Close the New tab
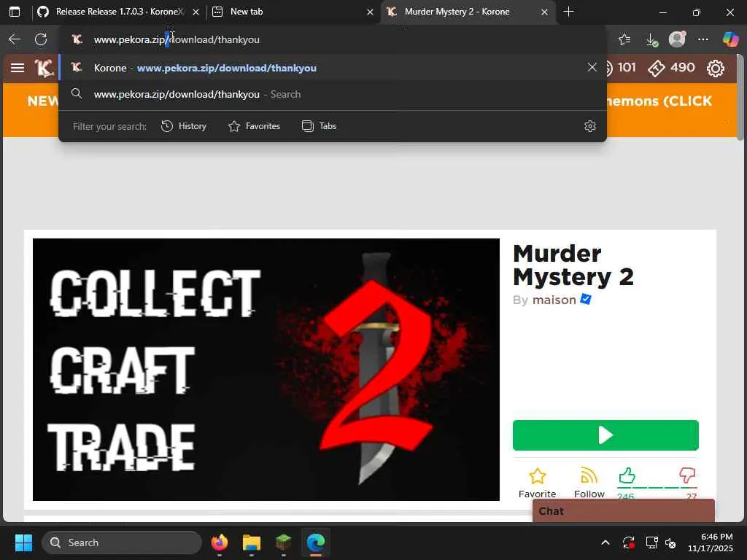Viewport: 747px width, 560px height. (x=370, y=12)
